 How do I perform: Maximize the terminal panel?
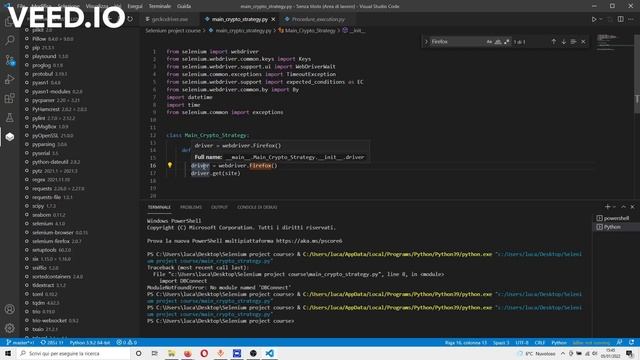tap(623, 207)
